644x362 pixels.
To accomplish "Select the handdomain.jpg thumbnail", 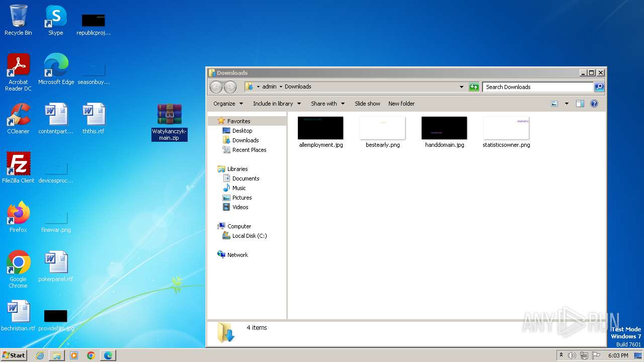I will 444,132.
